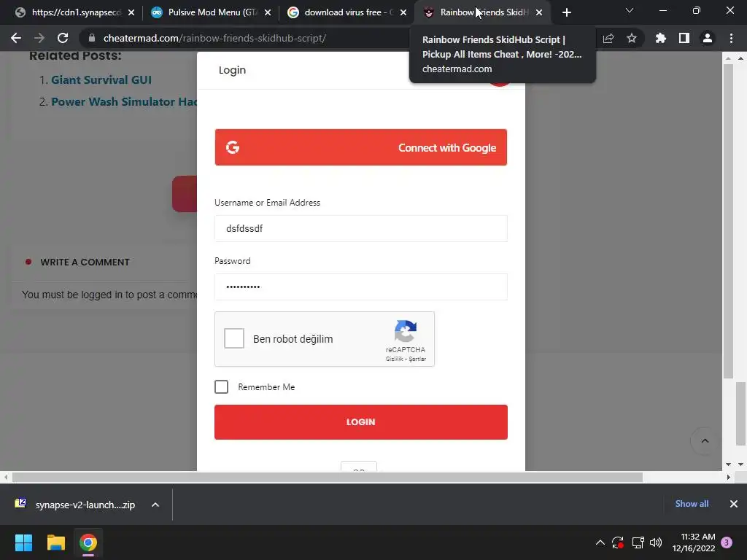Viewport: 747px width, 560px height.
Task: Toggle Chrome side panel
Action: point(684,38)
